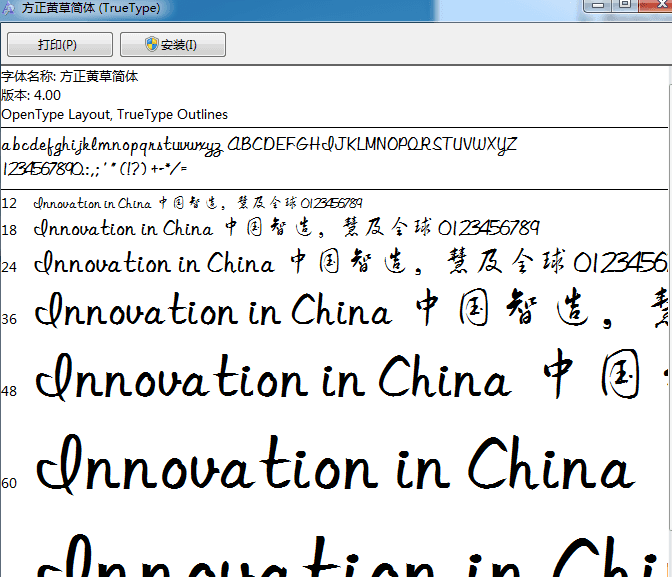Click the size 48 label
This screenshot has height=577, width=672.
pos(9,391)
